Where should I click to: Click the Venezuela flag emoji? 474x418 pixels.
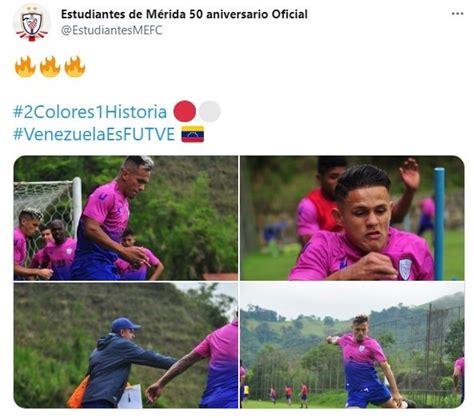pyautogui.click(x=192, y=134)
